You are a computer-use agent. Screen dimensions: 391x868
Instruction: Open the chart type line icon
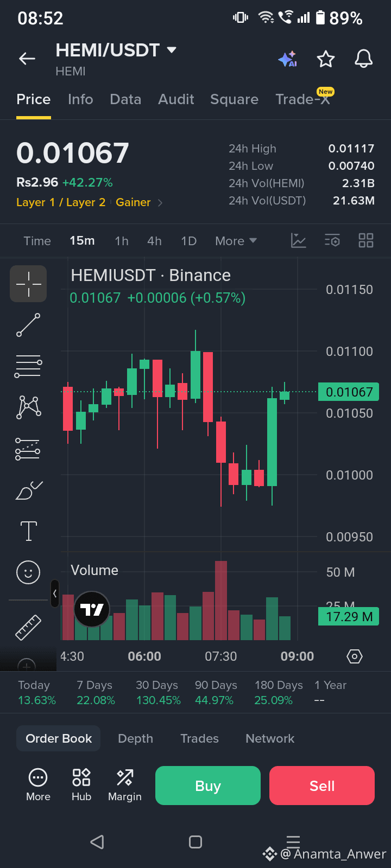[x=299, y=241]
